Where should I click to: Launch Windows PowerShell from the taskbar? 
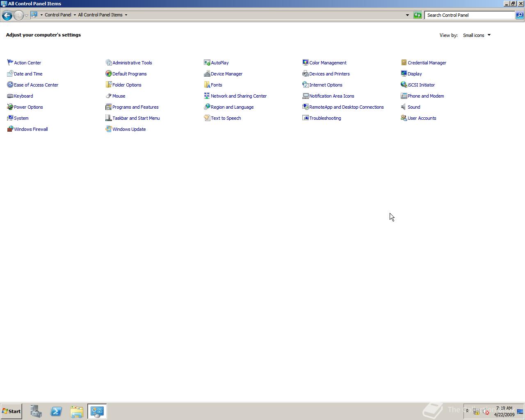[56, 411]
